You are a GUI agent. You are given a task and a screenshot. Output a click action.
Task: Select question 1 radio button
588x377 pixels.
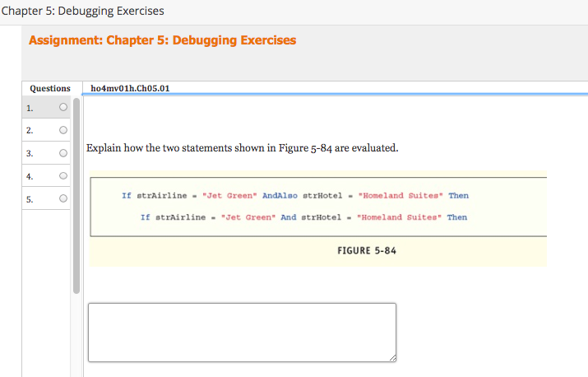63,107
